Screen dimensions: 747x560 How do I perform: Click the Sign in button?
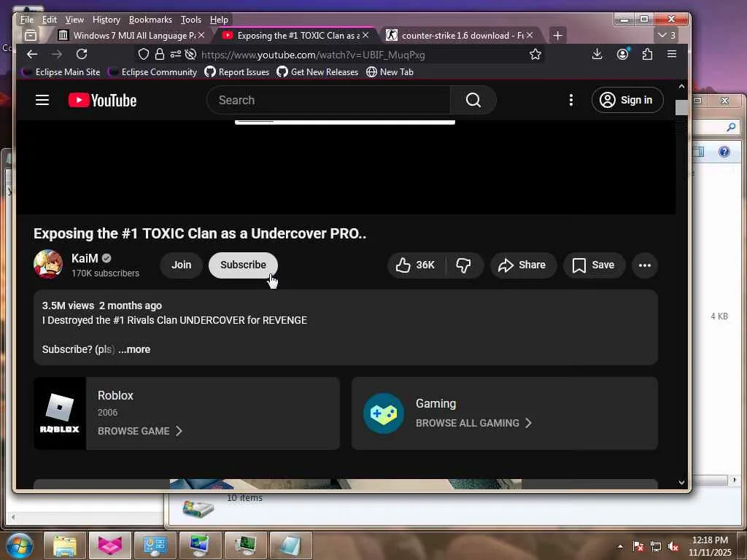627,100
